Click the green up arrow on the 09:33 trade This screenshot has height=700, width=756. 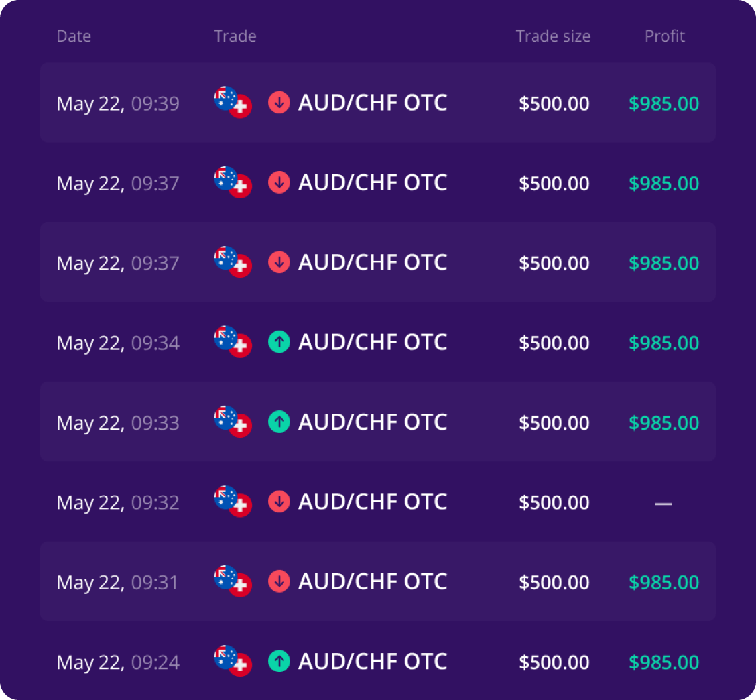(x=279, y=422)
